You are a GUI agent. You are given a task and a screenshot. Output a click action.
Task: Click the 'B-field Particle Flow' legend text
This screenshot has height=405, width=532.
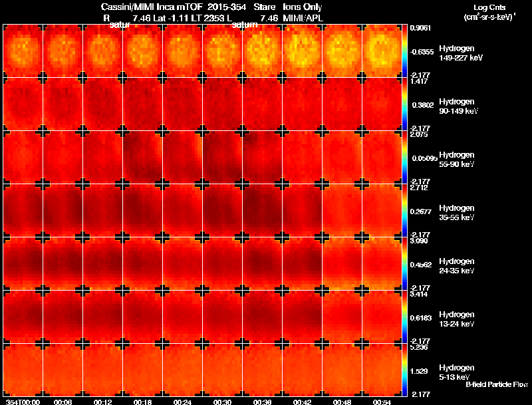click(x=497, y=384)
